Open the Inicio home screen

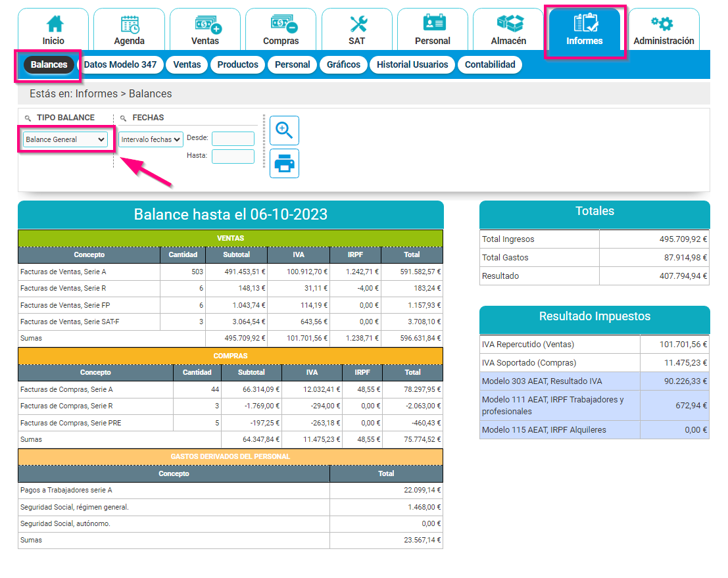tap(53, 28)
